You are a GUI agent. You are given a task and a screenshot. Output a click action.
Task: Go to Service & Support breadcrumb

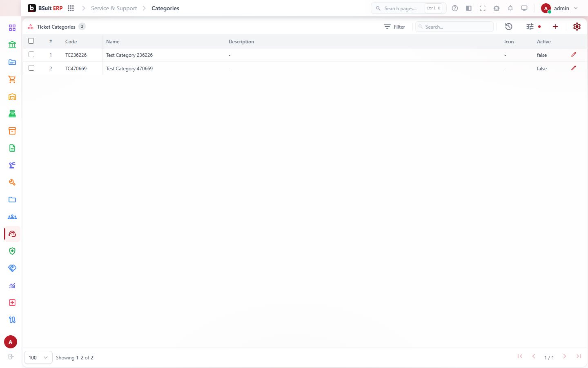114,8
